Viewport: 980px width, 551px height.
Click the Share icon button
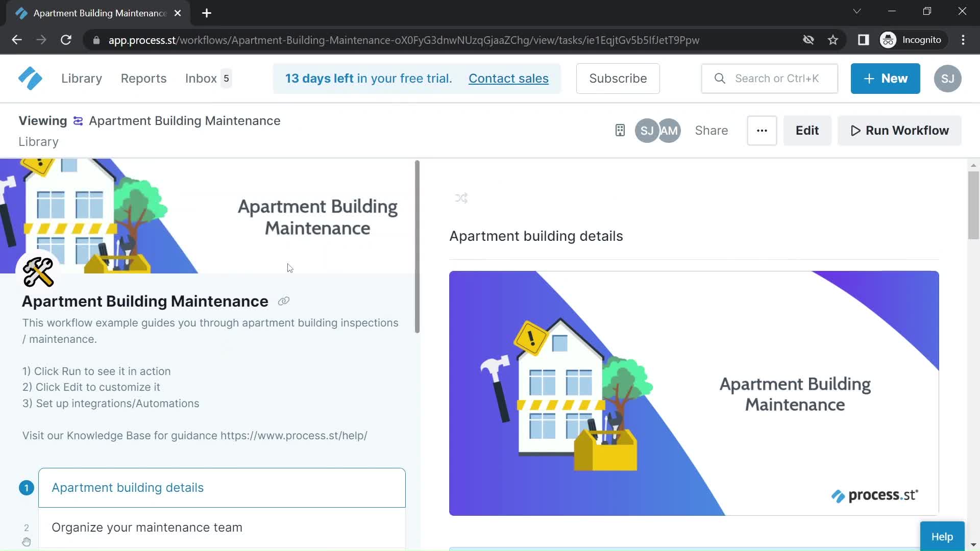pos(712,131)
